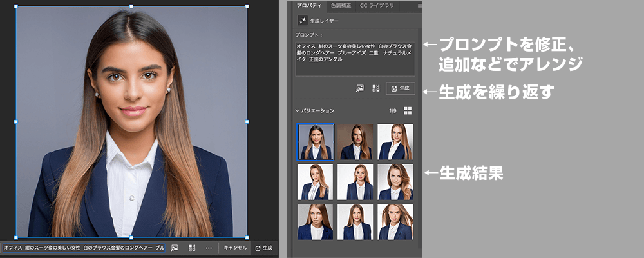Switch to the 色調補正 tab
644x258 pixels.
click(341, 6)
